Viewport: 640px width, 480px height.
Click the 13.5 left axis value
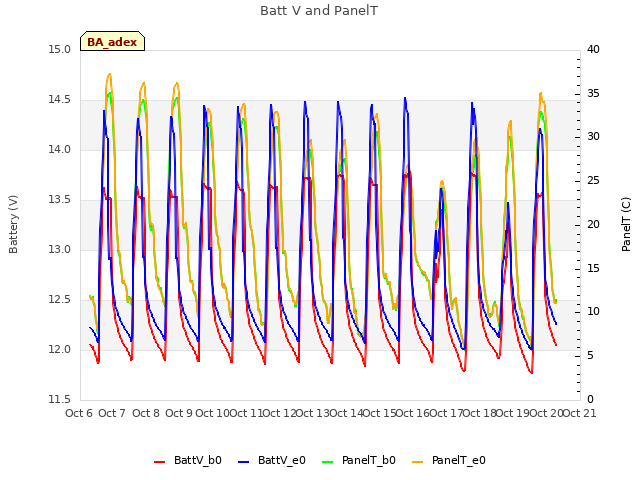60,200
